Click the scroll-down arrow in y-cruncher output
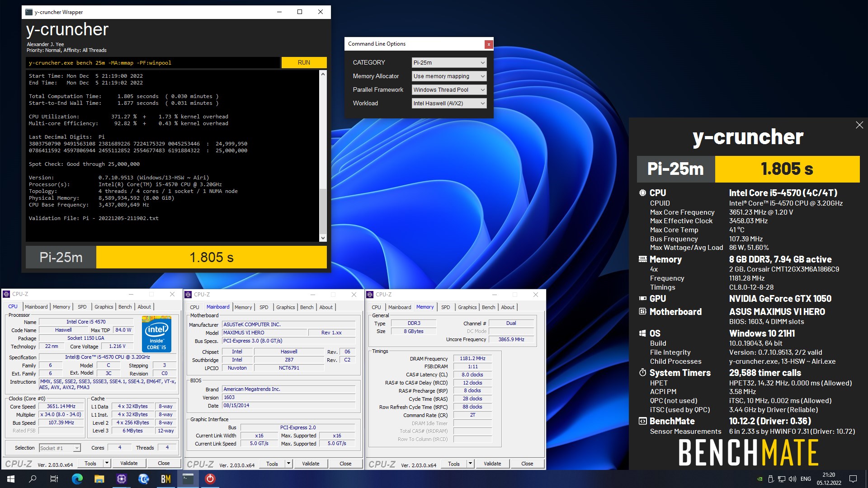The height and width of the screenshot is (488, 868). (x=323, y=238)
